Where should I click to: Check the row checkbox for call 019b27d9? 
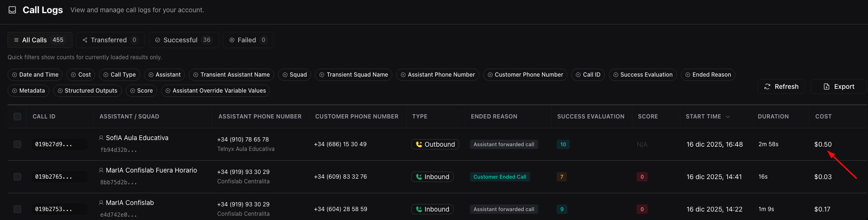click(17, 144)
